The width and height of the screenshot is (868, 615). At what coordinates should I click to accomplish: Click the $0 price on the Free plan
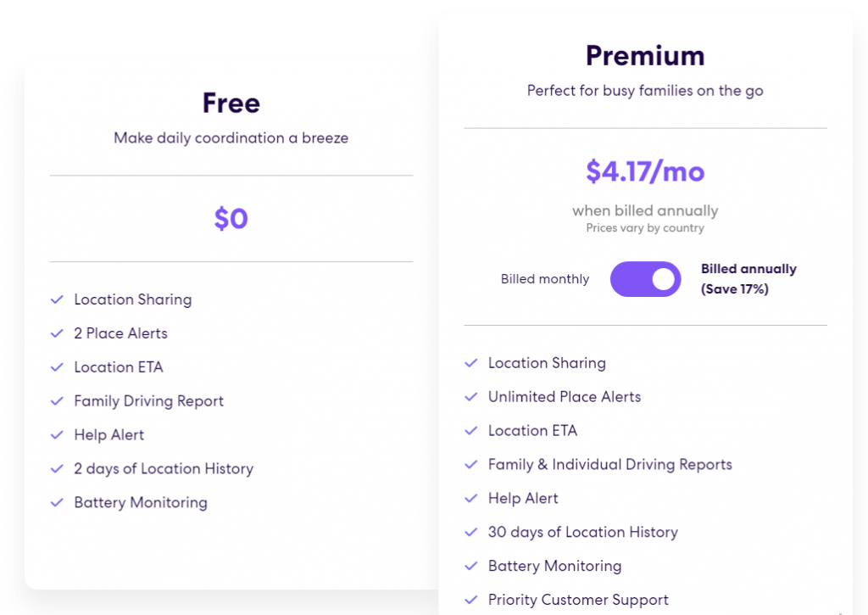tap(231, 218)
